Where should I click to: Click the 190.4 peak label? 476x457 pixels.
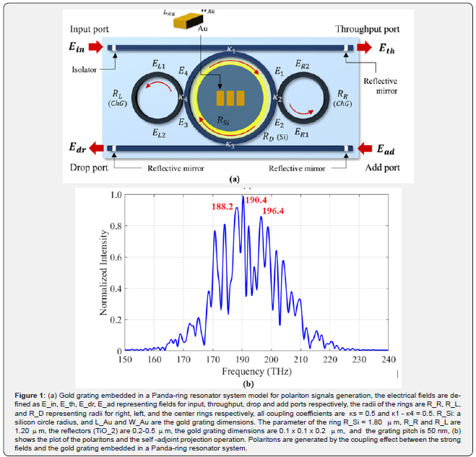click(x=255, y=200)
